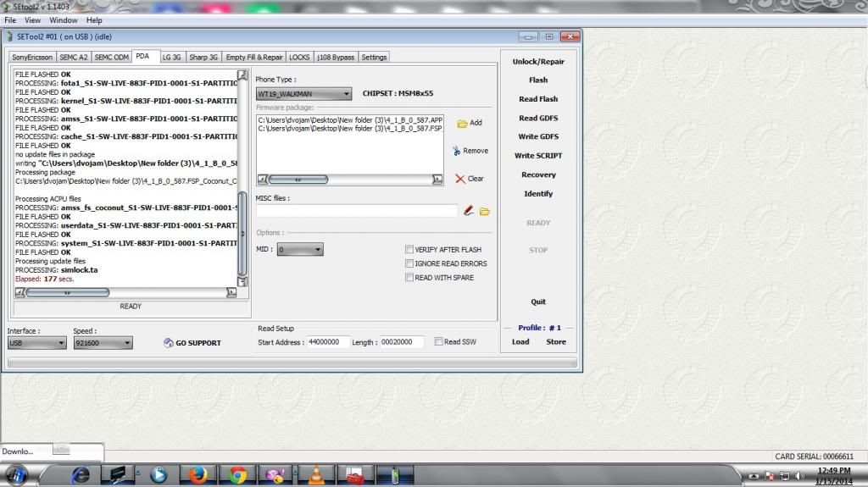Image resolution: width=868 pixels, height=487 pixels.
Task: Click the firmware list scroll-left arrow
Action: [263, 180]
